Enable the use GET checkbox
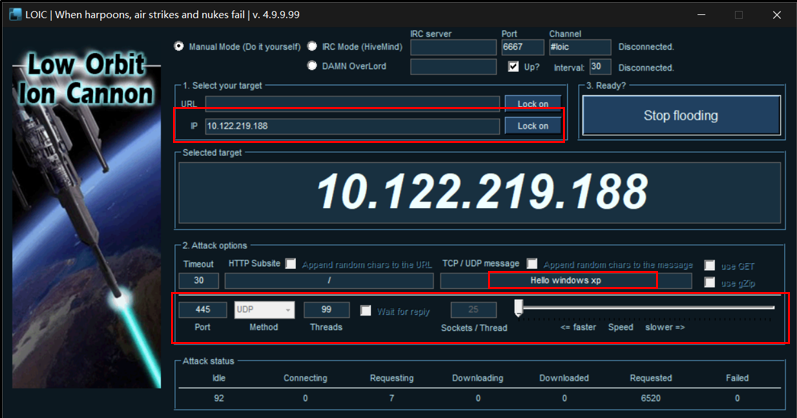797x418 pixels. point(710,265)
